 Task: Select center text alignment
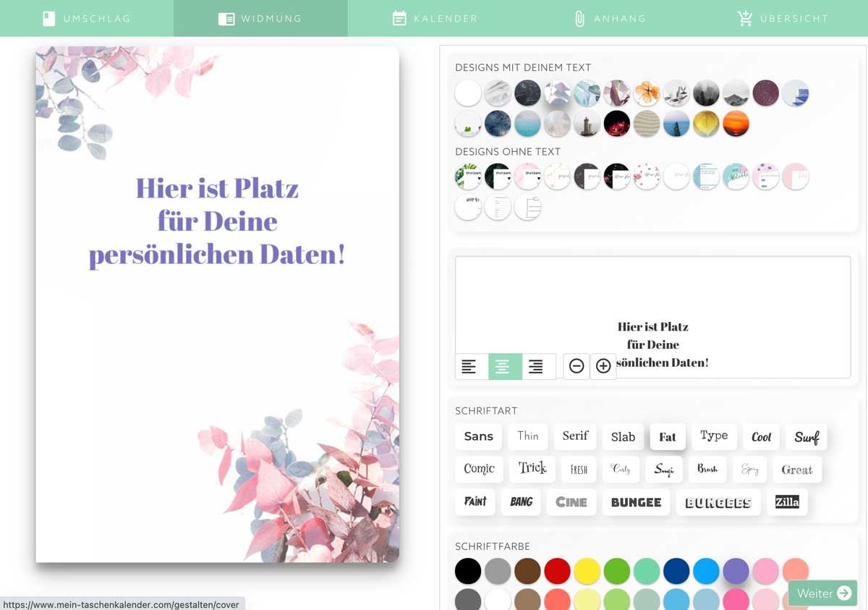coord(504,367)
